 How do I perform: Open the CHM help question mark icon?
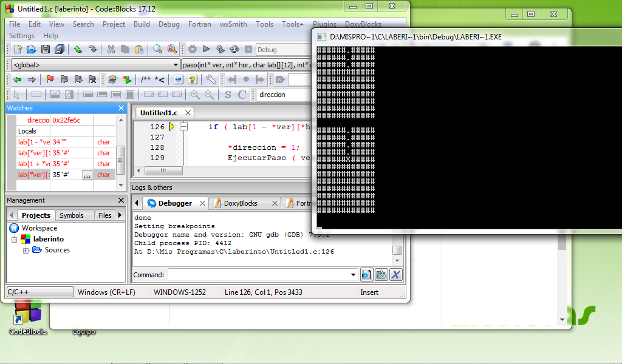click(x=193, y=79)
